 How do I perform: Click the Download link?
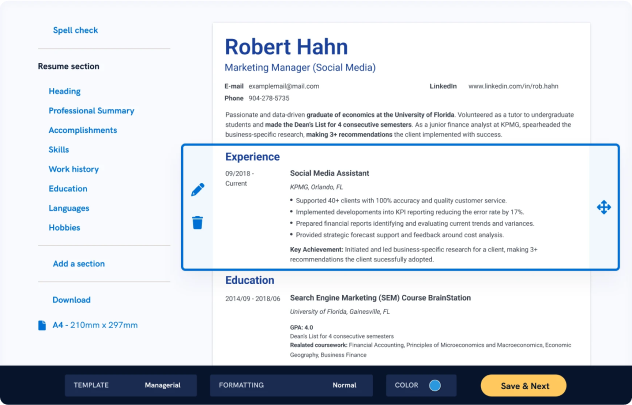click(x=71, y=300)
